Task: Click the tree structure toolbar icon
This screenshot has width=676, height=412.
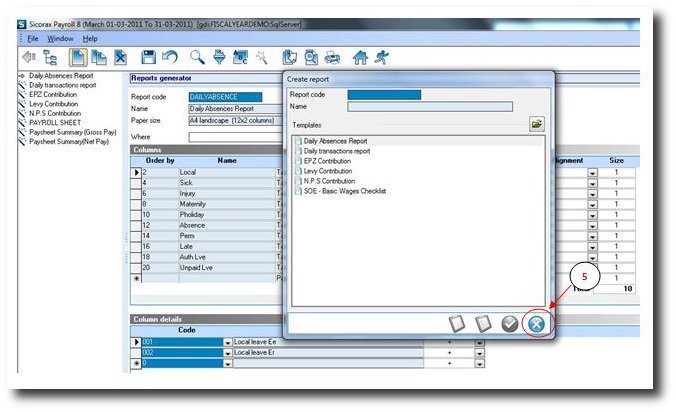Action: pyautogui.click(x=49, y=58)
